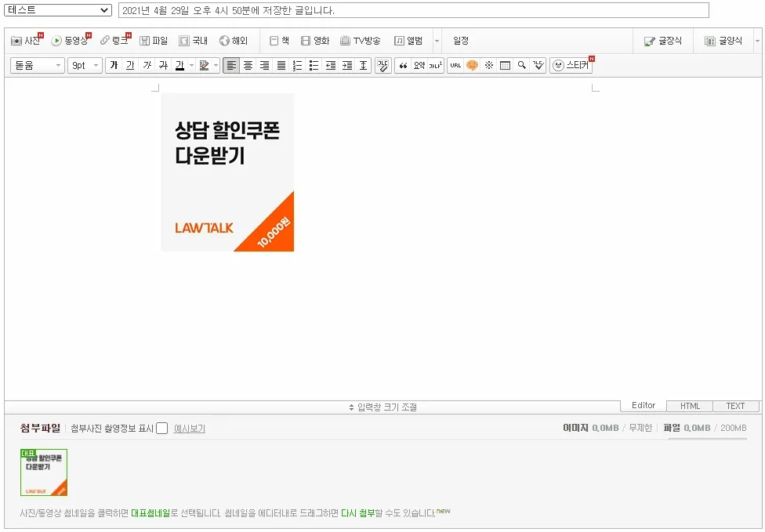
Task: Insert a numbered list
Action: 298,65
